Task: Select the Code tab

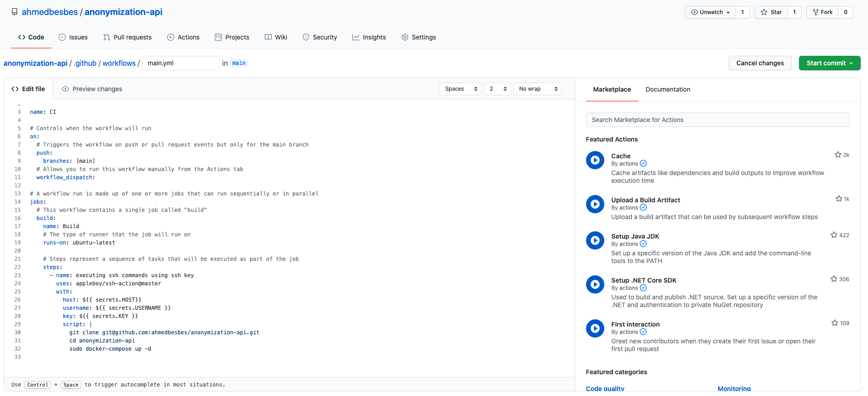Action: 31,37
